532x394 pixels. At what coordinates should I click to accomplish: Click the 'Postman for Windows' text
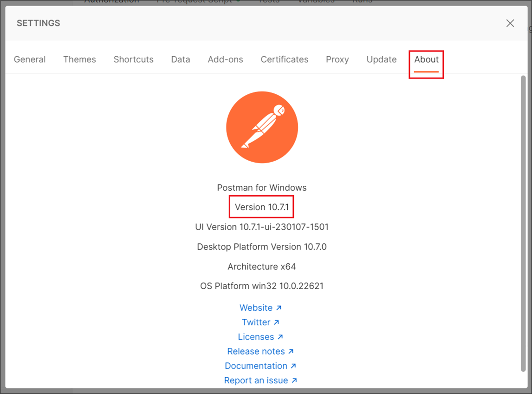(261, 188)
